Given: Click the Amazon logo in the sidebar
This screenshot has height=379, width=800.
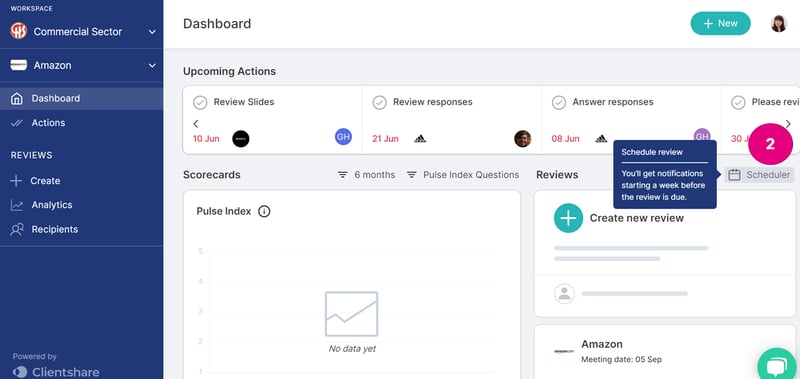Looking at the screenshot, I should (x=18, y=65).
